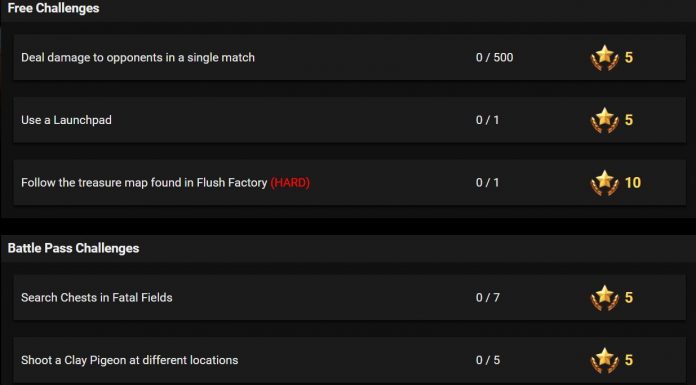Click the battle star icon for treasure map challenge
Image resolution: width=696 pixels, height=385 pixels.
tap(605, 183)
